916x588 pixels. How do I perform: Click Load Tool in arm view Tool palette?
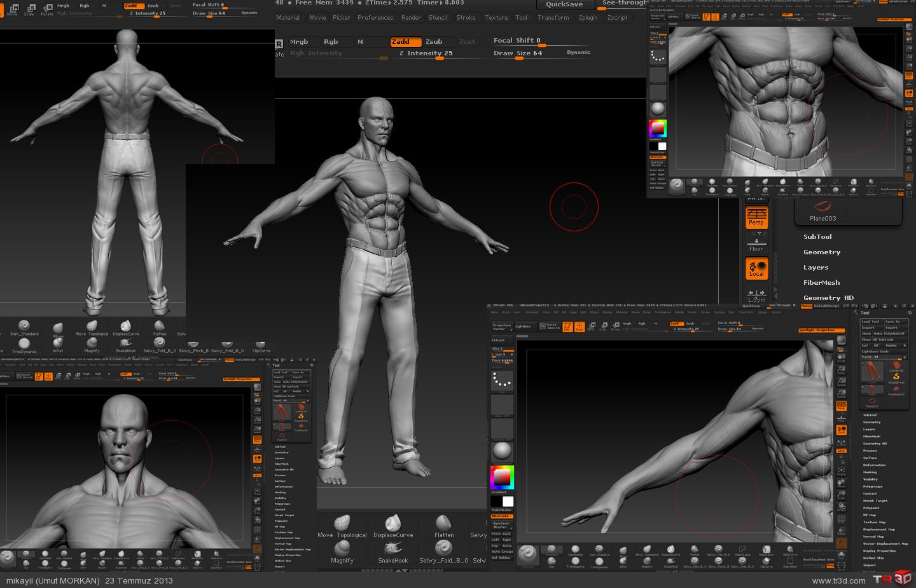point(871,322)
